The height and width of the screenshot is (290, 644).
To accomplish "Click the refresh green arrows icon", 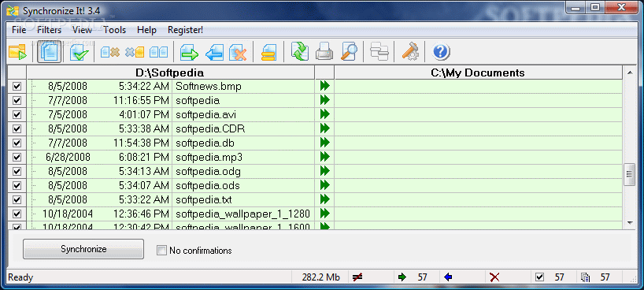I will (x=300, y=52).
